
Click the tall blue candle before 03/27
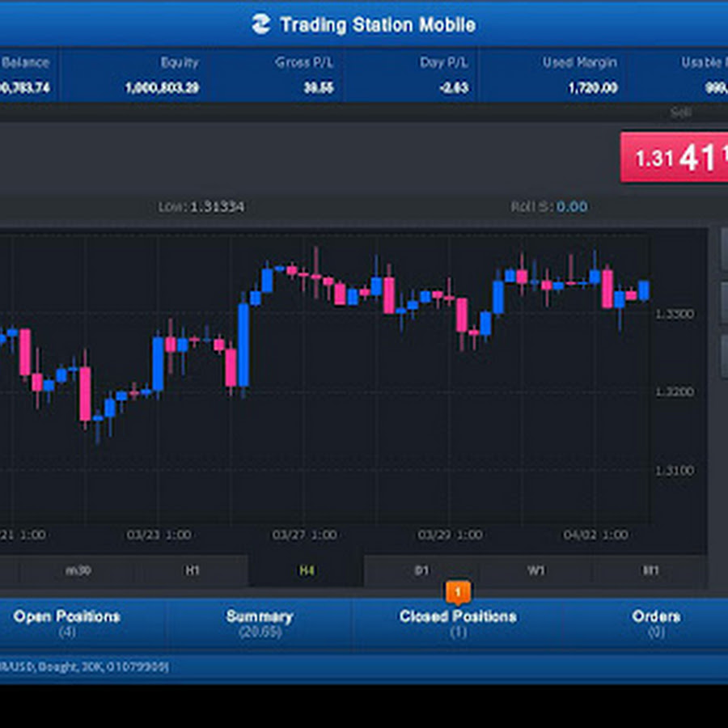tap(243, 345)
